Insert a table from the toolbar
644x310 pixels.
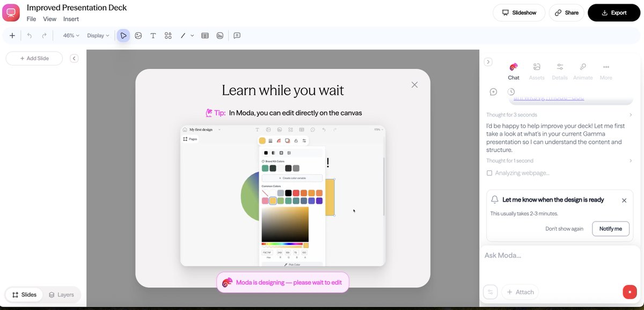(x=205, y=35)
